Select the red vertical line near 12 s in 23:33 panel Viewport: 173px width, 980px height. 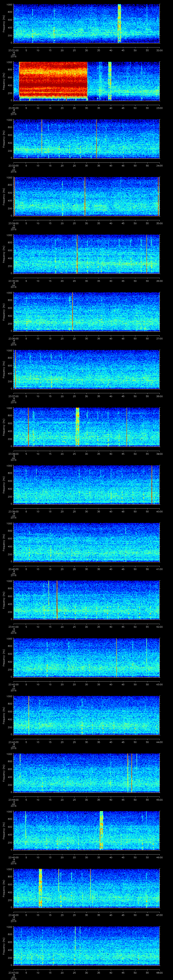pos(42,139)
